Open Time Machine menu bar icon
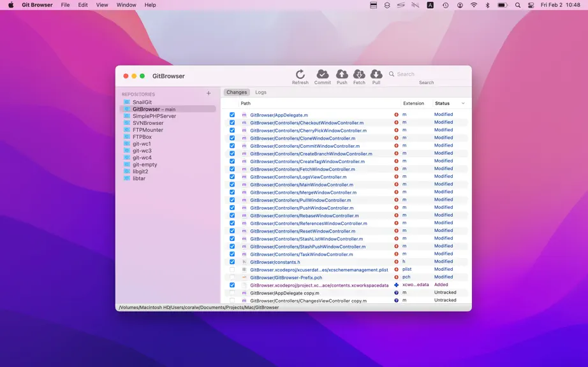The image size is (588, 367). click(445, 5)
